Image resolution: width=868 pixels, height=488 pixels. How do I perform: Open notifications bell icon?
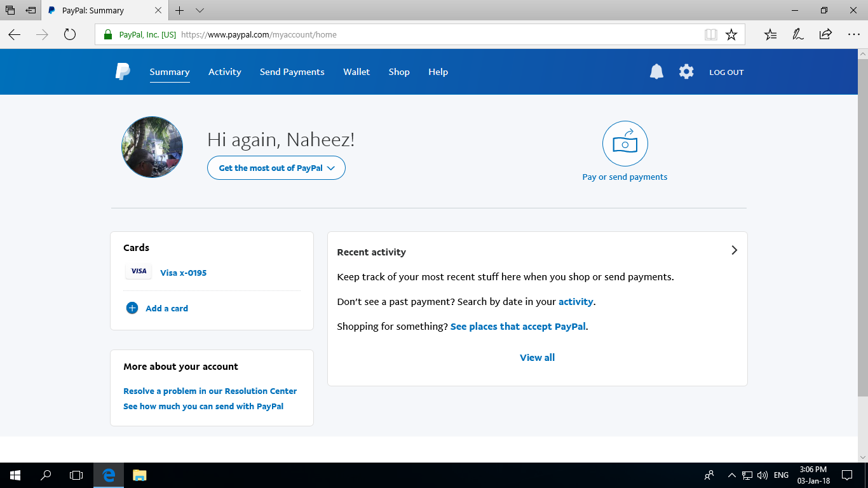pos(656,72)
